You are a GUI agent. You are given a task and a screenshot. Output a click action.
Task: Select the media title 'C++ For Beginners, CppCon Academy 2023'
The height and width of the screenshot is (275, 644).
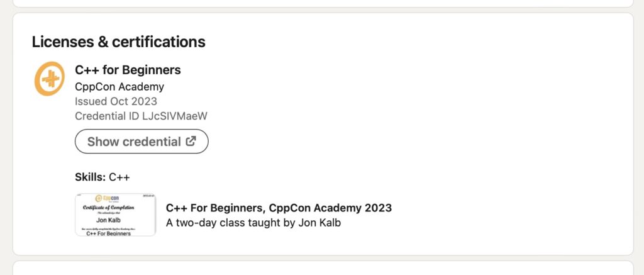[279, 208]
